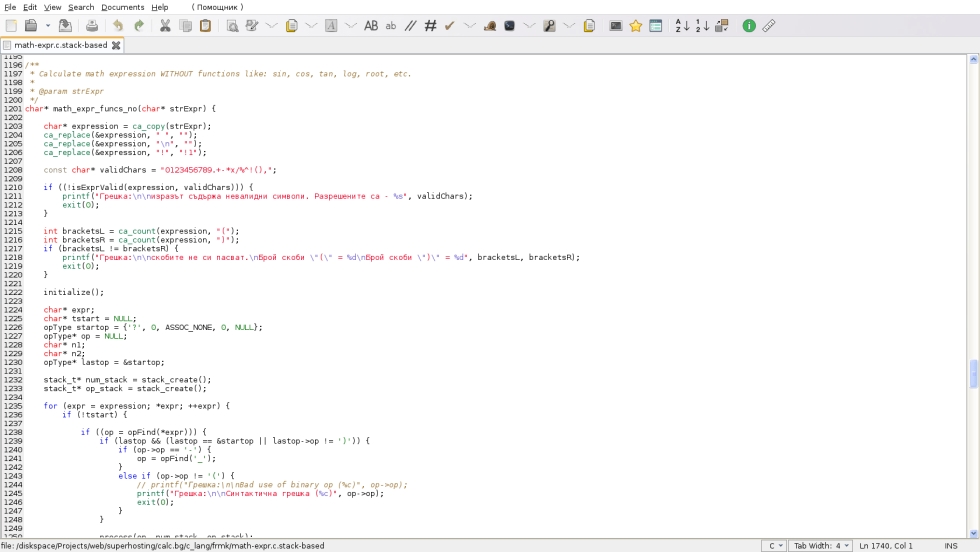Click the uppercase AB conversion icon
The width and height of the screenshot is (980, 552).
371,26
